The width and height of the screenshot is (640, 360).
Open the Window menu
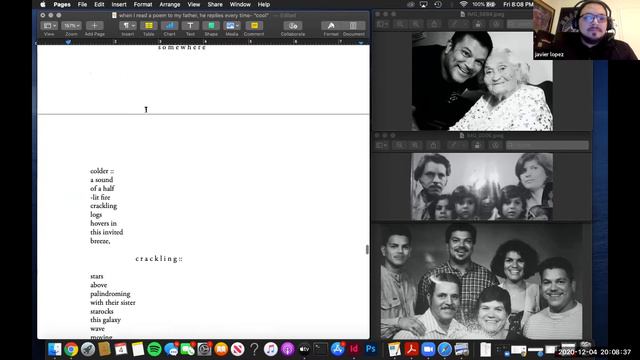click(x=240, y=4)
